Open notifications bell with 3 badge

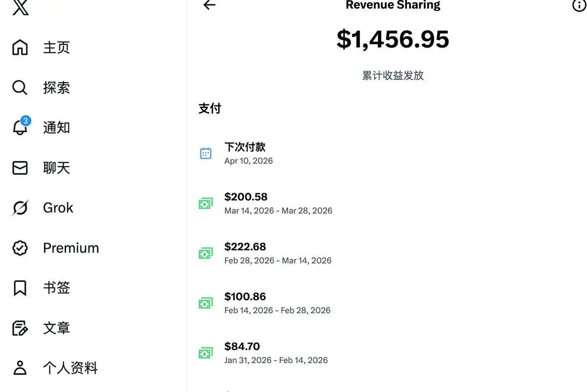pyautogui.click(x=20, y=128)
